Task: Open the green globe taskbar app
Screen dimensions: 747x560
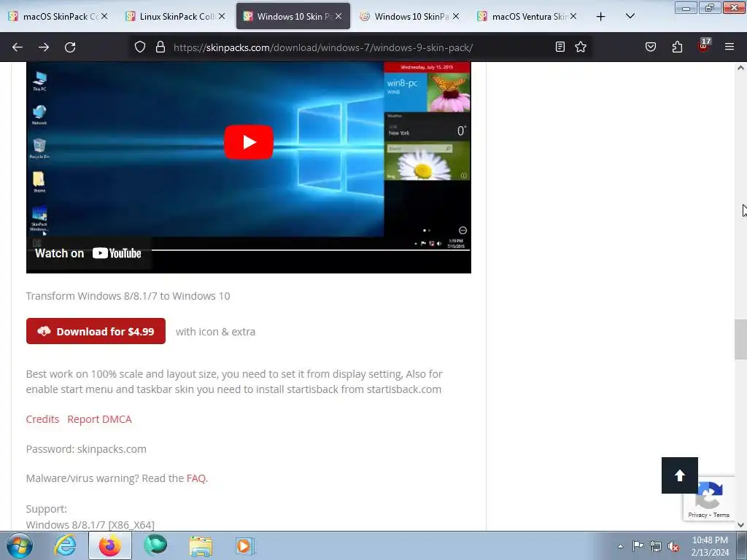Action: [155, 545]
